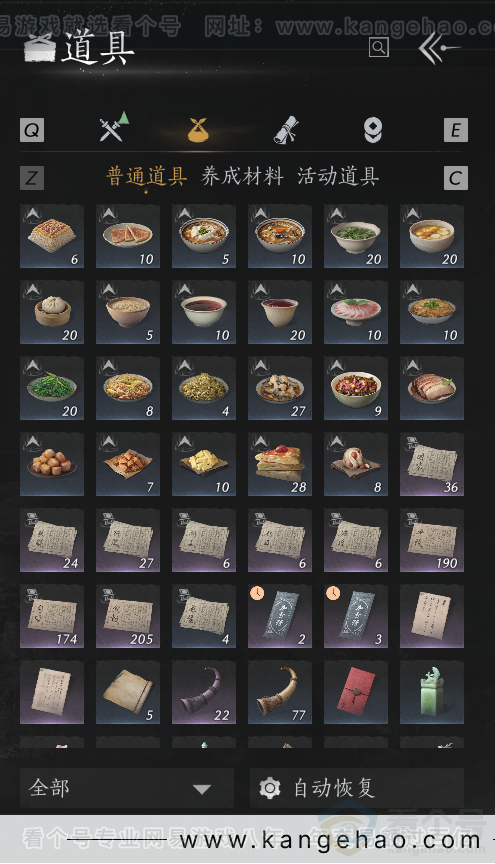Switch to 养成材料 tab
This screenshot has width=495, height=864.
coord(242,176)
